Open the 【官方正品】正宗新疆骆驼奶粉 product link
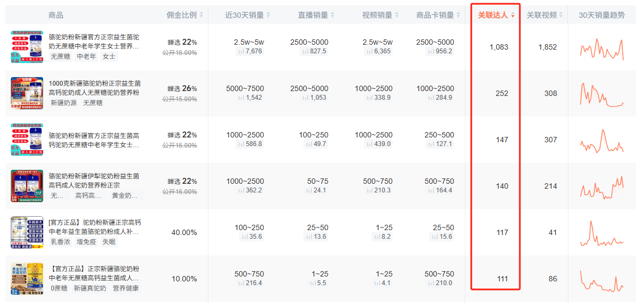 [94, 269]
